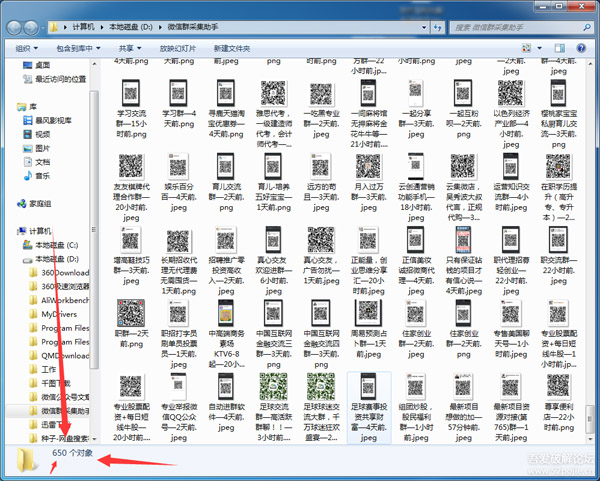
Task: Click 微信群采集助手 in address breadcrumb
Action: [x=193, y=27]
